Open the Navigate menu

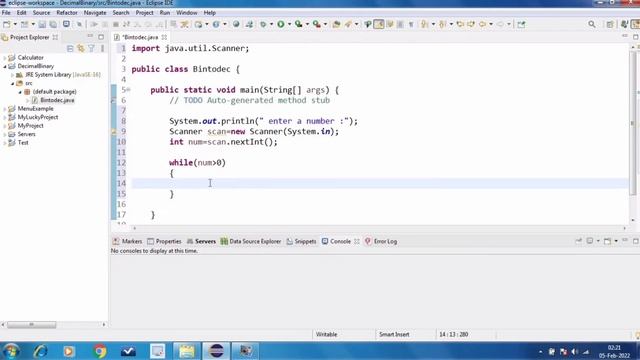point(95,13)
